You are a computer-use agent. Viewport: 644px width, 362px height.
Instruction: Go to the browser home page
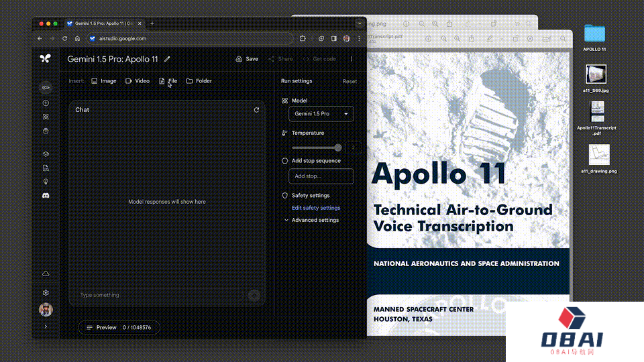pos(77,39)
